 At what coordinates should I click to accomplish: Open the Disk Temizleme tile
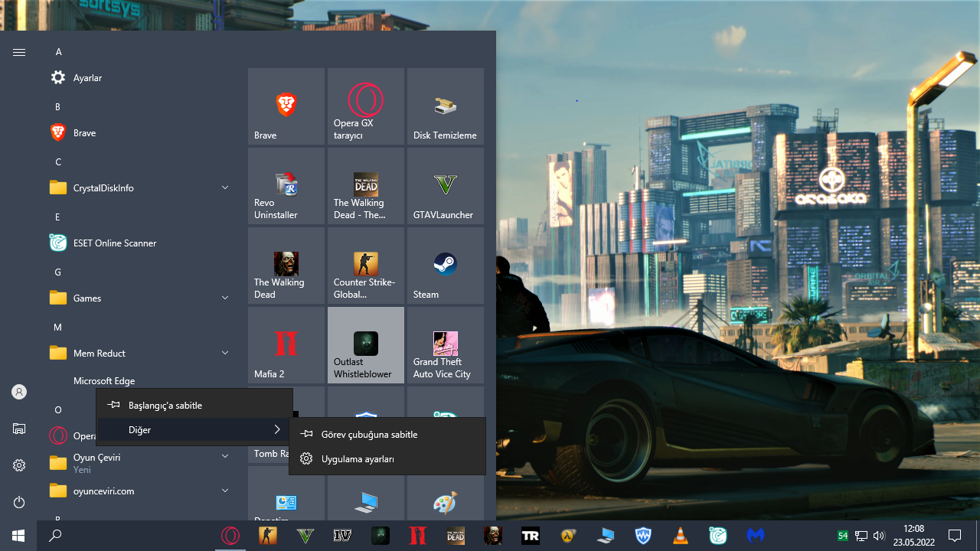(446, 106)
